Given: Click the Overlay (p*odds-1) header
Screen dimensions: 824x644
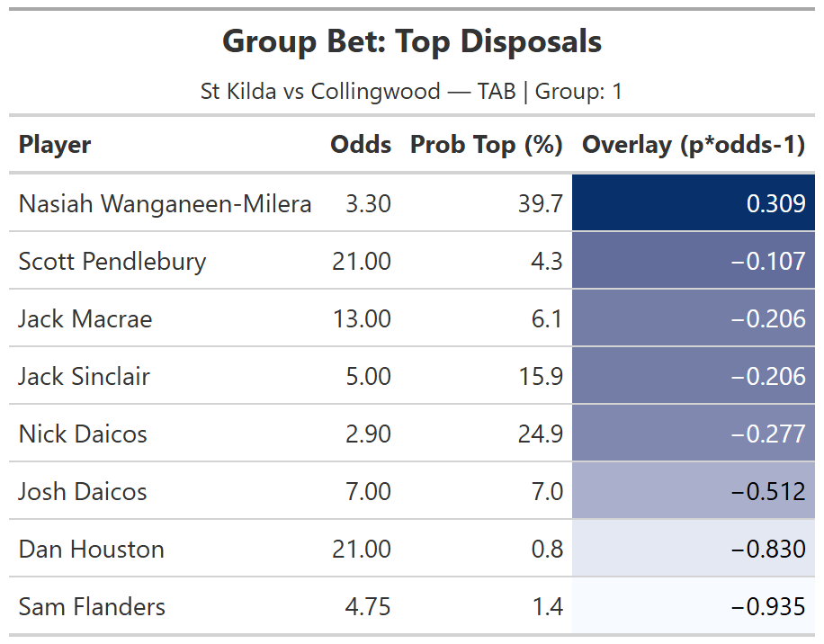Looking at the screenshot, I should click(x=693, y=145).
